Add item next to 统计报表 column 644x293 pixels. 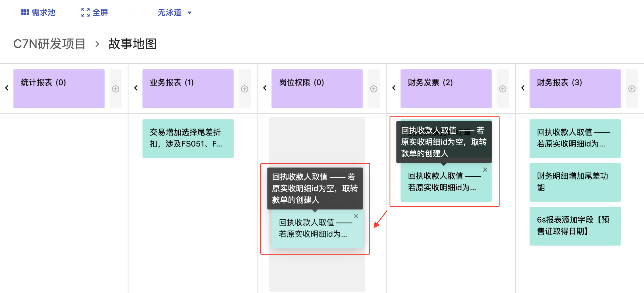116,89
